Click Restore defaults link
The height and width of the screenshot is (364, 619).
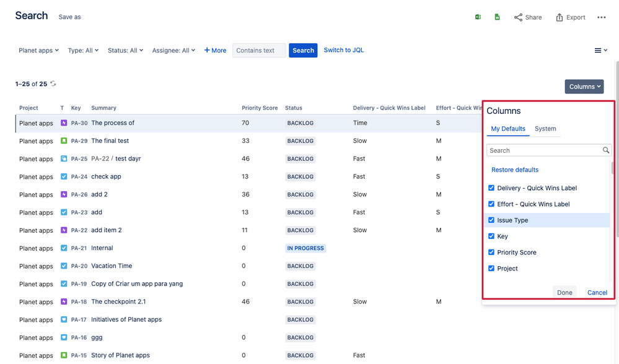click(x=515, y=170)
